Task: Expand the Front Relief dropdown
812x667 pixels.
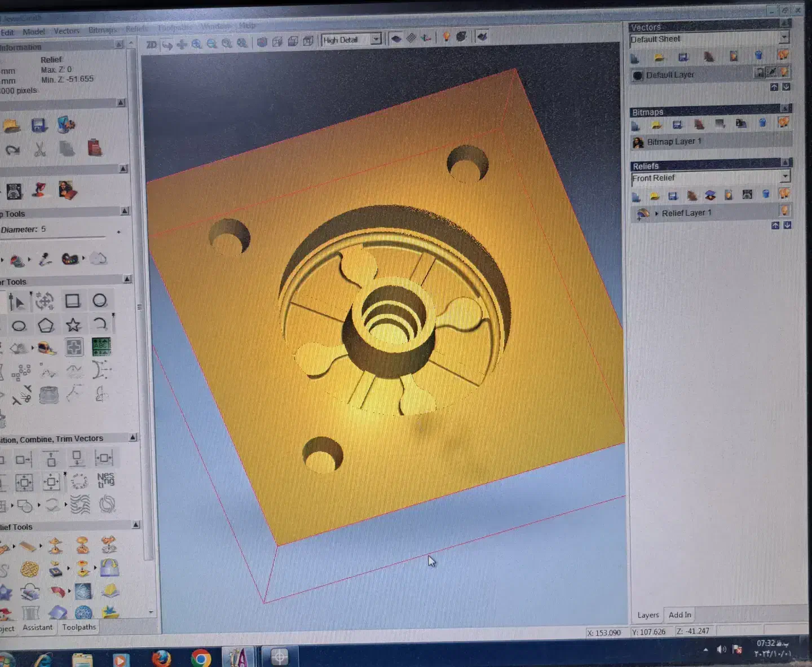Action: click(x=785, y=177)
